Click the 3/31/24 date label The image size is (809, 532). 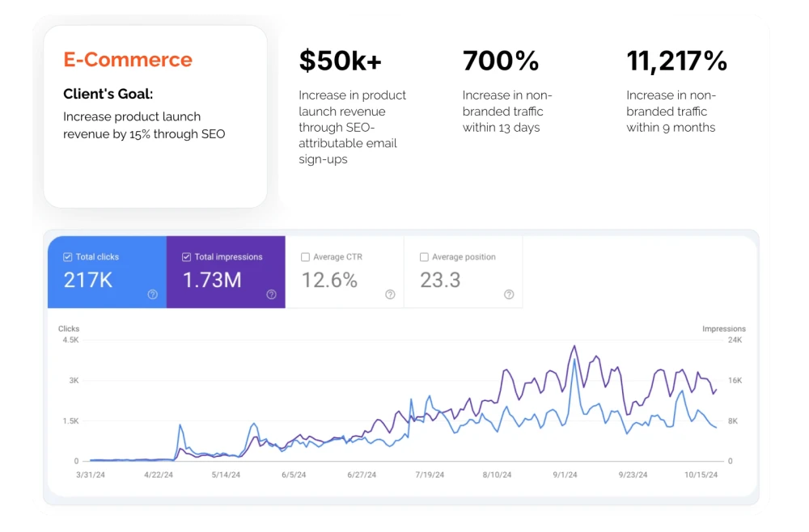click(91, 475)
